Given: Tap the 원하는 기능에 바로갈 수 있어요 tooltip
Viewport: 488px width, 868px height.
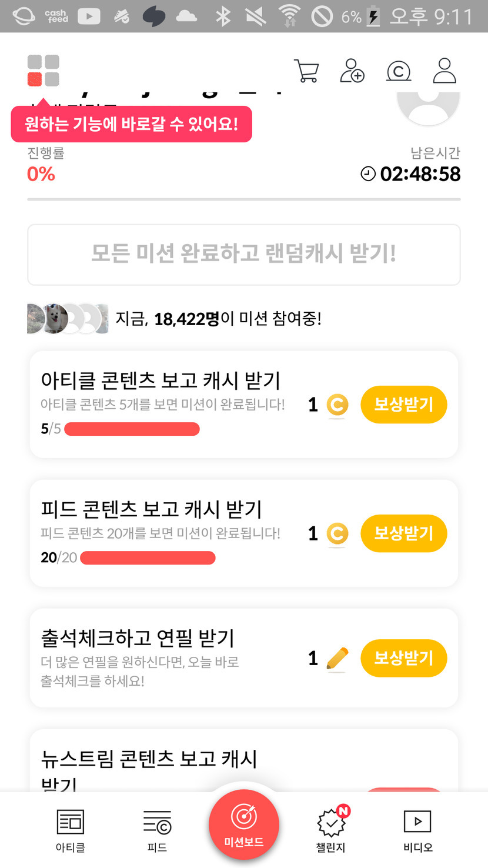Looking at the screenshot, I should point(131,124).
